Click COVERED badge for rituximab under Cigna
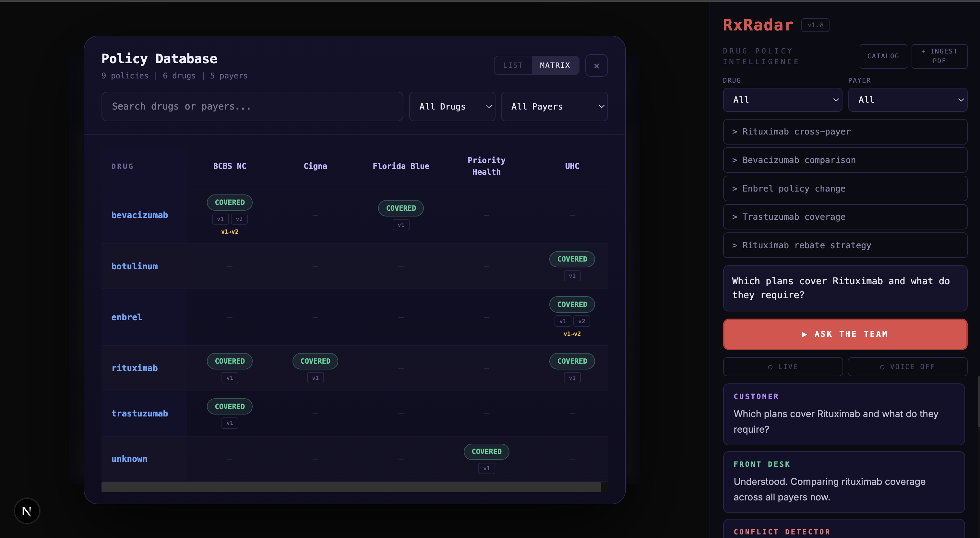Image resolution: width=980 pixels, height=538 pixels. pos(315,361)
